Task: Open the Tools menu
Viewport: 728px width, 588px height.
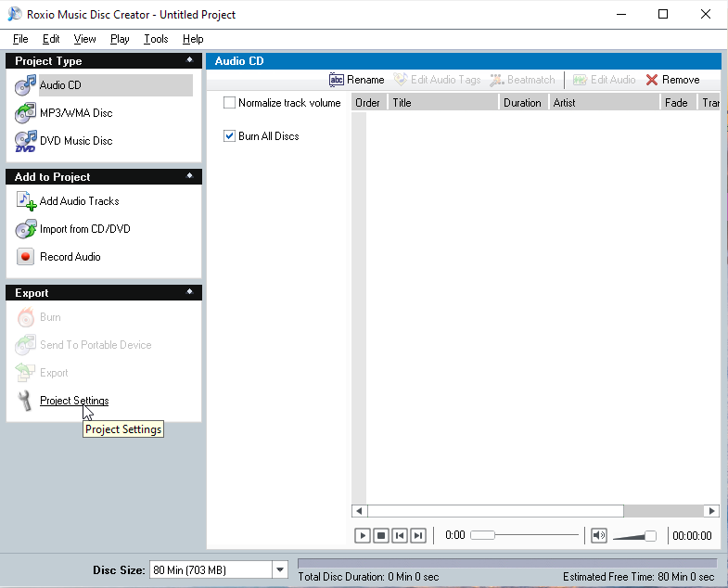Action: (156, 39)
